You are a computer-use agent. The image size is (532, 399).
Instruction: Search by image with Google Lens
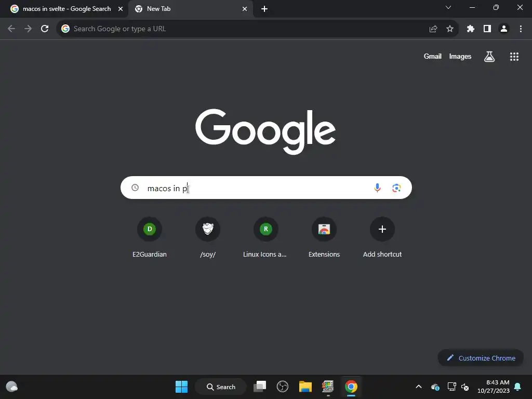pos(396,188)
